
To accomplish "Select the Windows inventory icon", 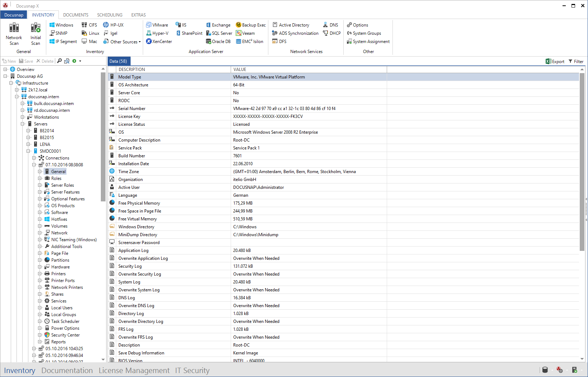I will 61,25.
